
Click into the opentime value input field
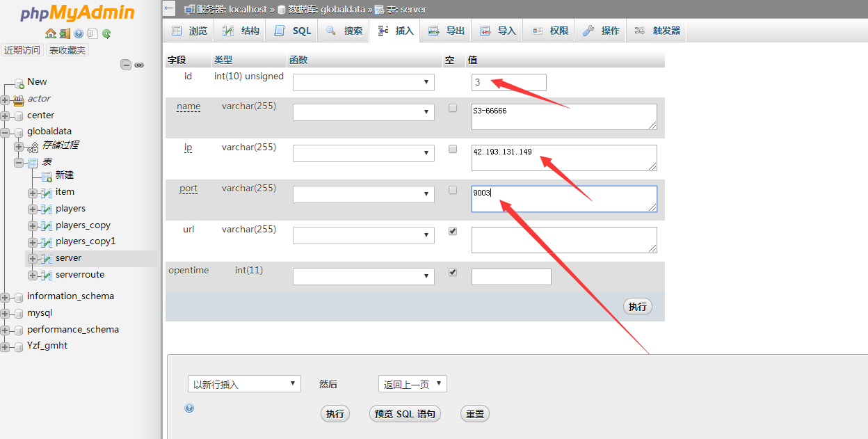[x=511, y=276]
